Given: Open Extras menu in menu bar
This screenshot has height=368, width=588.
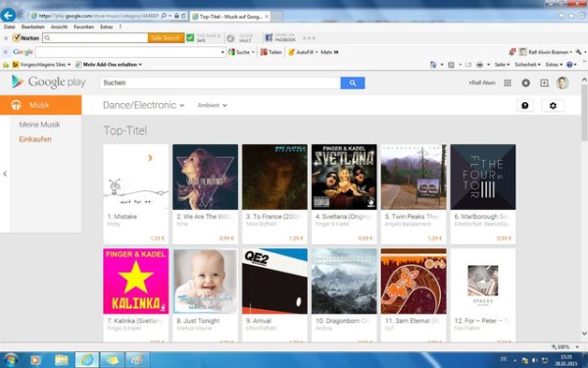Looking at the screenshot, I should 107,26.
